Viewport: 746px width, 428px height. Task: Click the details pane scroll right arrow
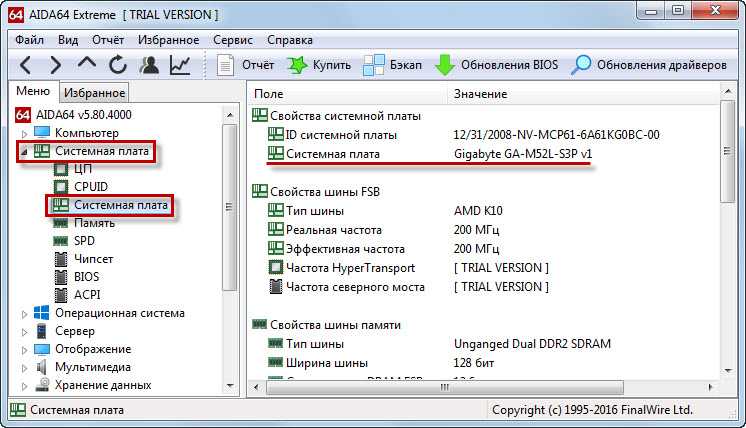click(711, 387)
